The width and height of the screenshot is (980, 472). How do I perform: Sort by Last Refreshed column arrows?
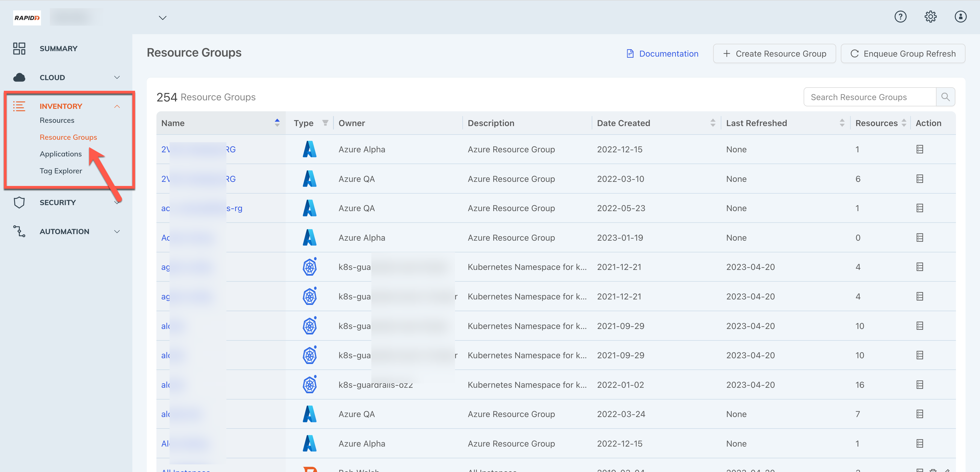pos(842,123)
